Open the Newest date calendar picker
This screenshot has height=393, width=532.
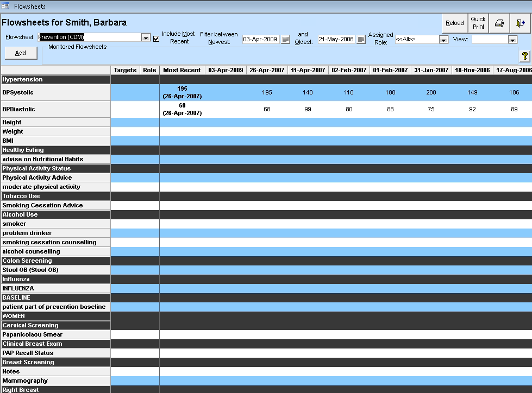point(286,39)
